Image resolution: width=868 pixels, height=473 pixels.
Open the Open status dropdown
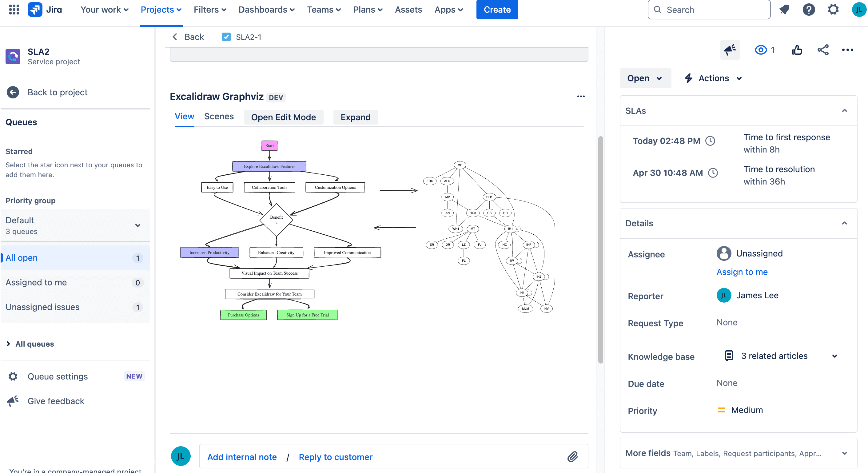click(645, 78)
